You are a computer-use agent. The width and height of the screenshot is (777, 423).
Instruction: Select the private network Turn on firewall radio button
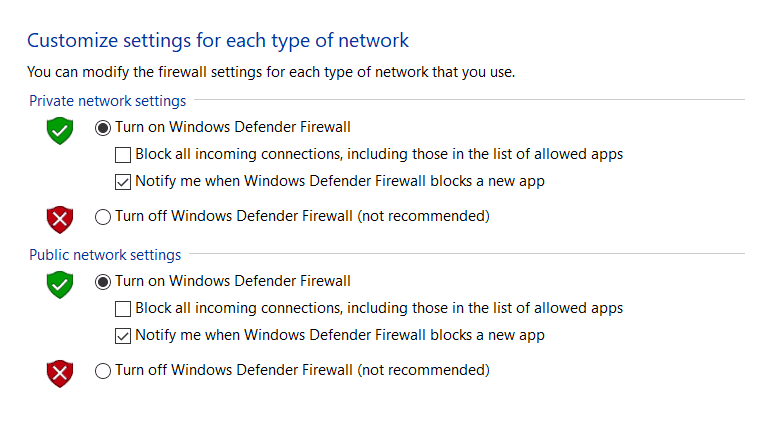(103, 128)
